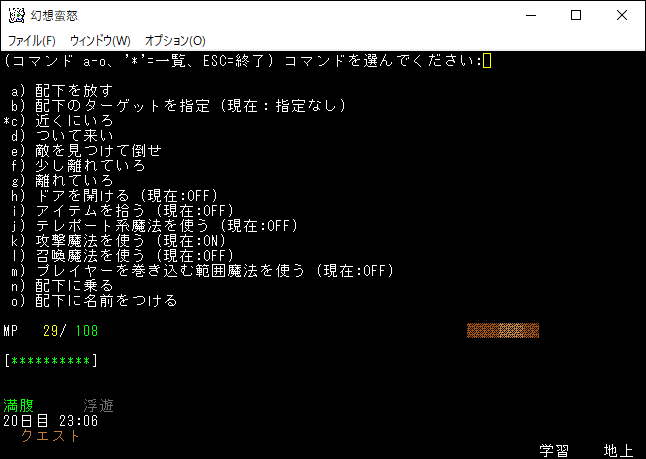
Task: Toggle h) ドアを開ける setting
Action: click(x=128, y=195)
